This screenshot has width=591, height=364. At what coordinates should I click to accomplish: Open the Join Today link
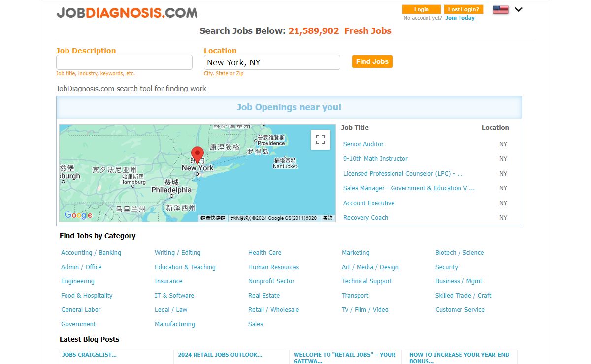460,18
